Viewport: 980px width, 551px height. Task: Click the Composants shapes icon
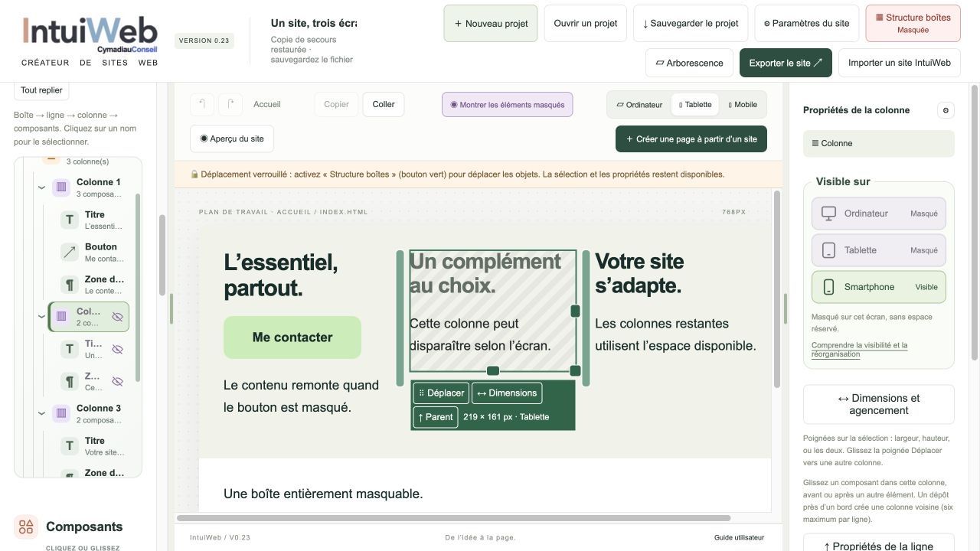point(26,527)
